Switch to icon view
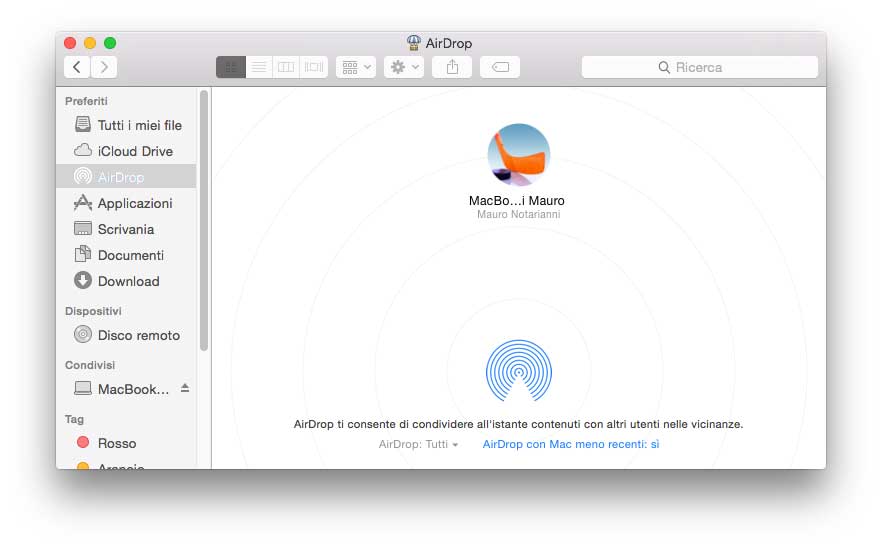The width and height of the screenshot is (882, 549). point(231,68)
